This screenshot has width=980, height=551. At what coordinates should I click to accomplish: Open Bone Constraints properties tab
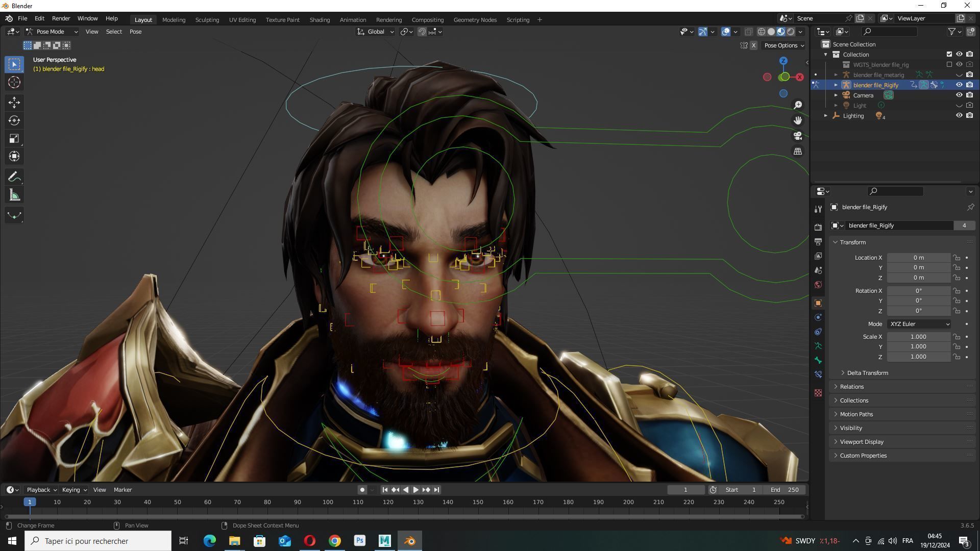pyautogui.click(x=818, y=374)
